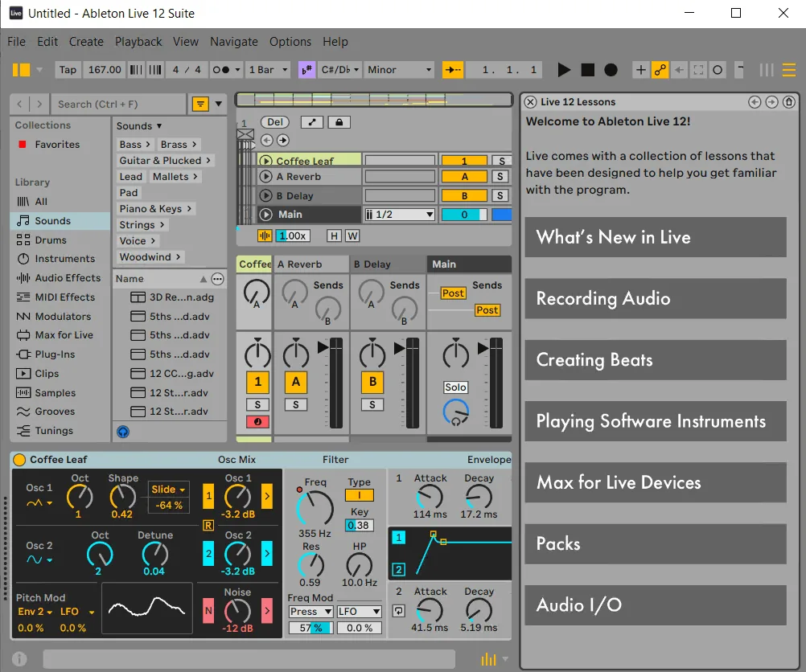
Task: Open the Create menu
Action: (86, 42)
